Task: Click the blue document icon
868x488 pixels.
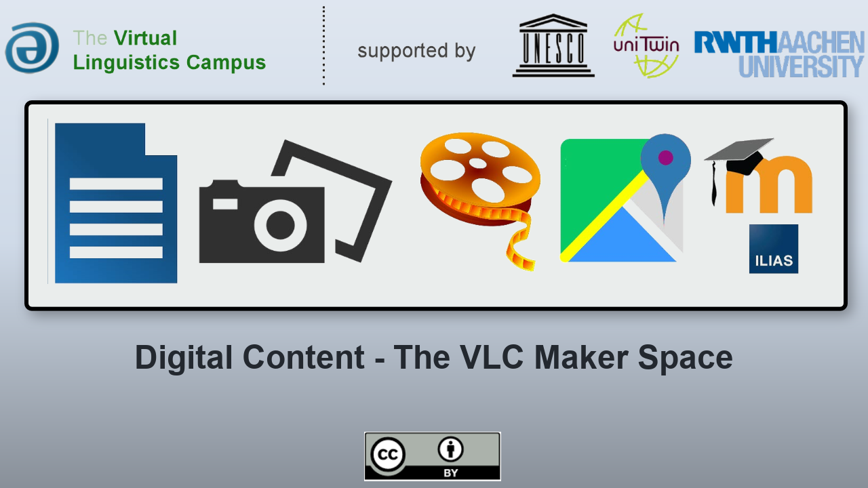Action: click(116, 203)
